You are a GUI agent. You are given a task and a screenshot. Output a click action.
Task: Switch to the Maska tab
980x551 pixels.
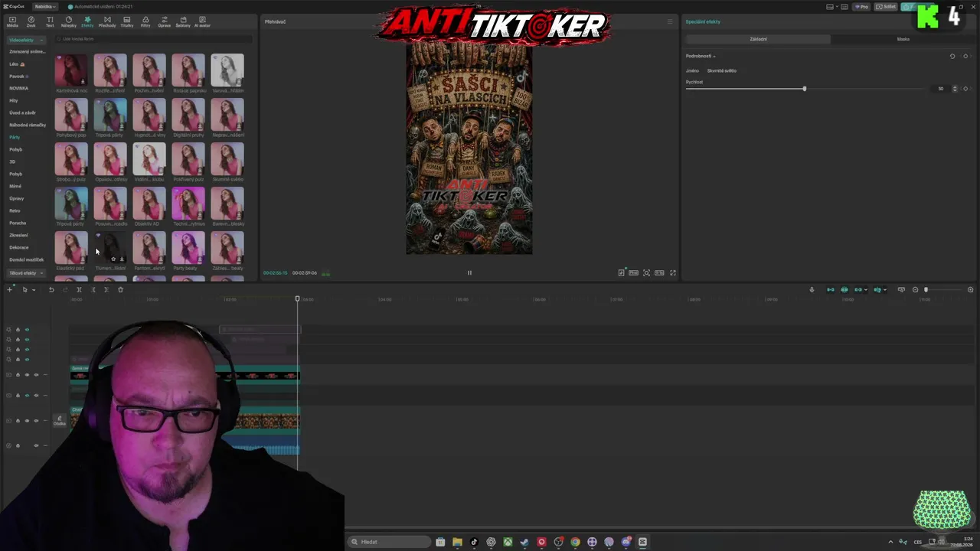903,39
